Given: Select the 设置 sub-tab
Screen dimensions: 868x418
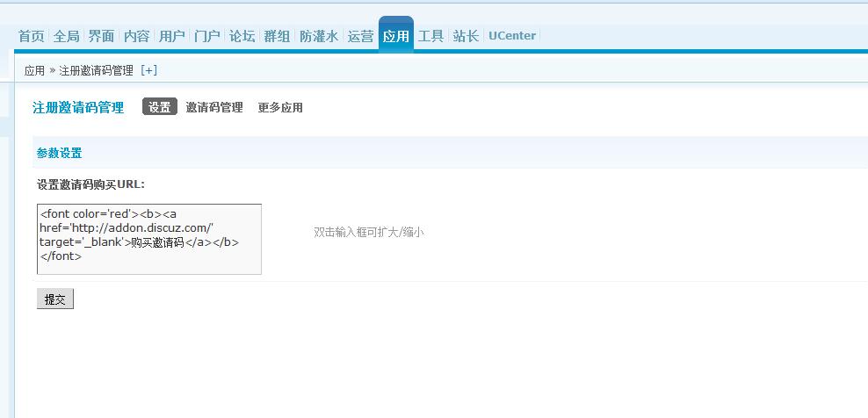Looking at the screenshot, I should (159, 107).
